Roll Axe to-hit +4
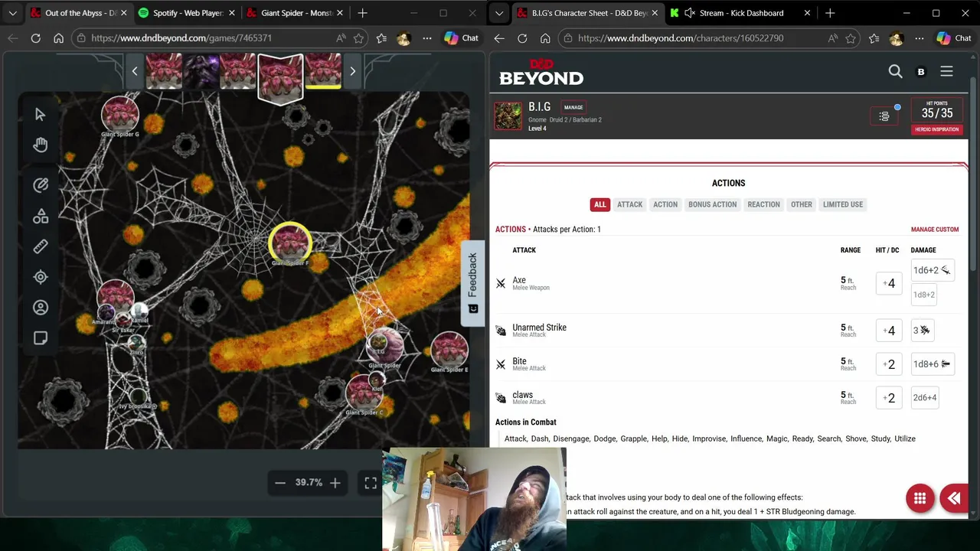This screenshot has width=980, height=551. (x=889, y=283)
